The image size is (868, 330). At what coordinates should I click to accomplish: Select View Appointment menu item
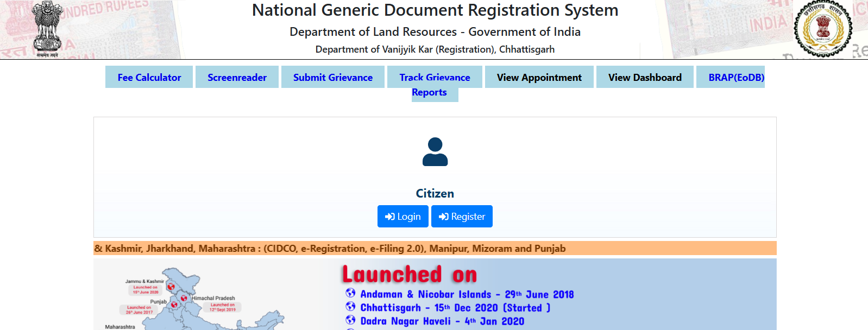tap(539, 77)
